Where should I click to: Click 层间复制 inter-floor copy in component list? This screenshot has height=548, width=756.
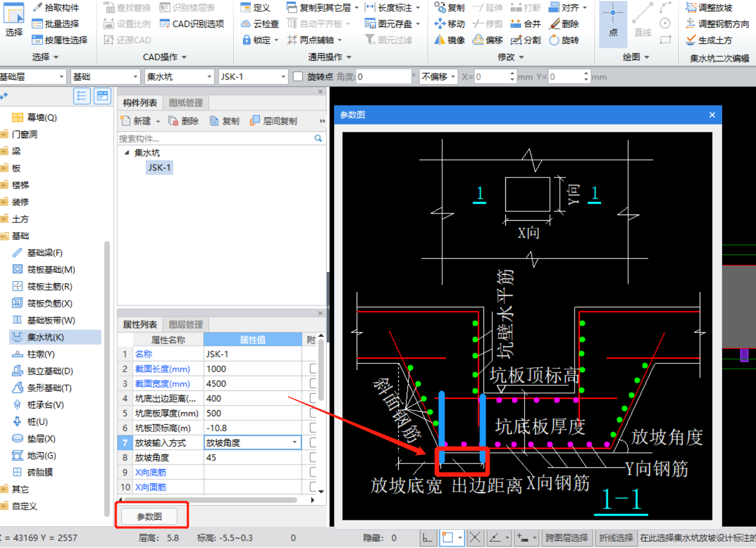pyautogui.click(x=274, y=121)
